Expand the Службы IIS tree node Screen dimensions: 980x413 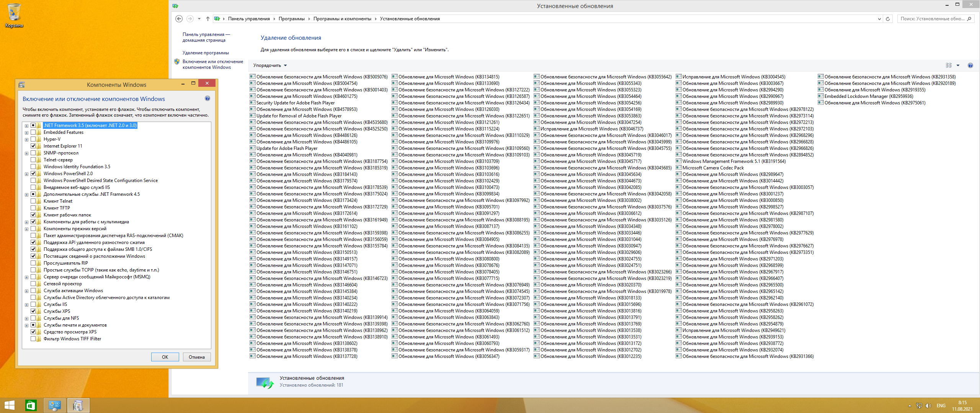(26, 305)
